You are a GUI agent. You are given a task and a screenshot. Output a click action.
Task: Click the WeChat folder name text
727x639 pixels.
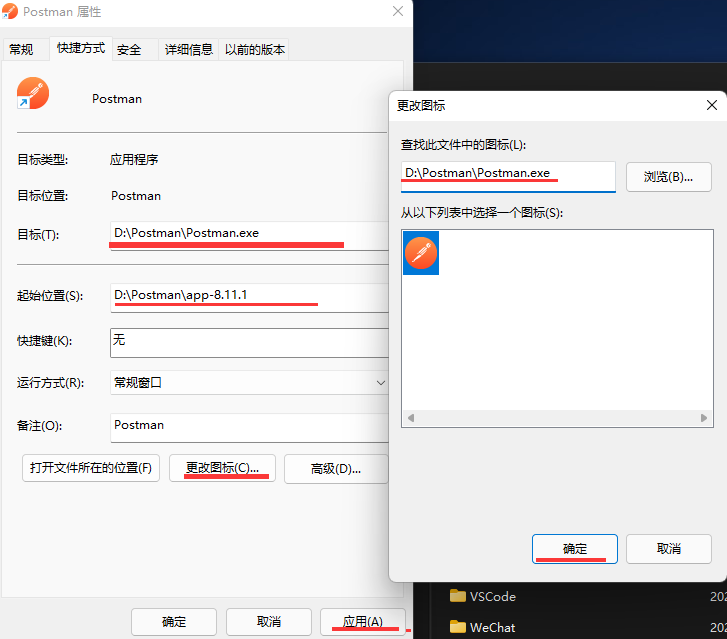[x=492, y=627]
